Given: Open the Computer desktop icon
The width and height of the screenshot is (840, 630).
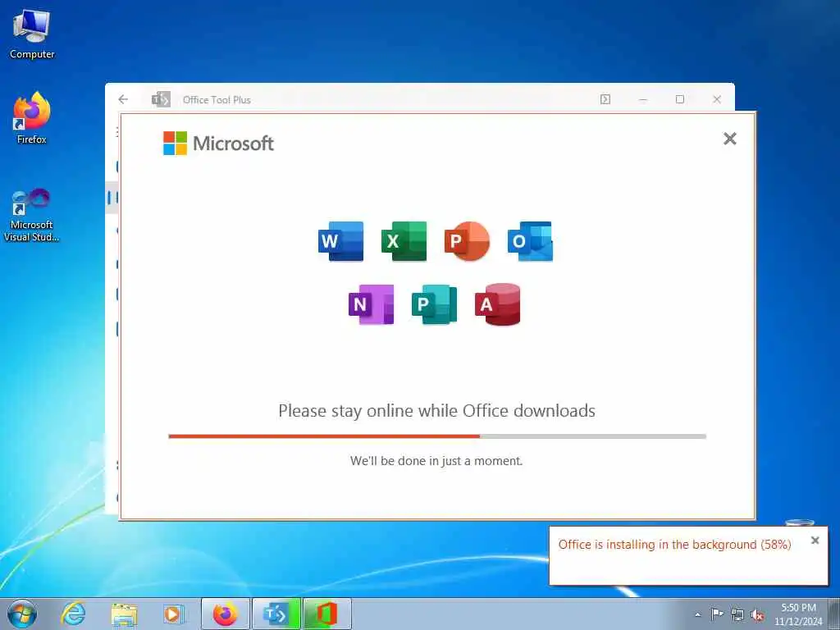Looking at the screenshot, I should coord(32,34).
